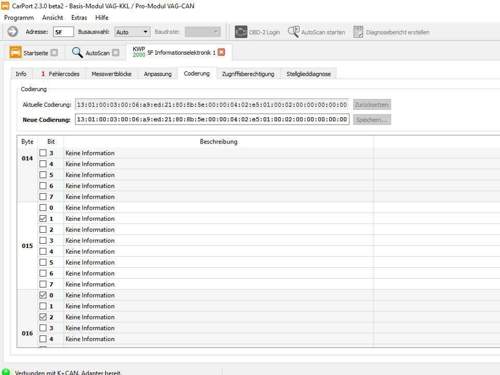The width and height of the screenshot is (500, 375).
Task: Click the Beschreibung column header
Action: [219, 142]
